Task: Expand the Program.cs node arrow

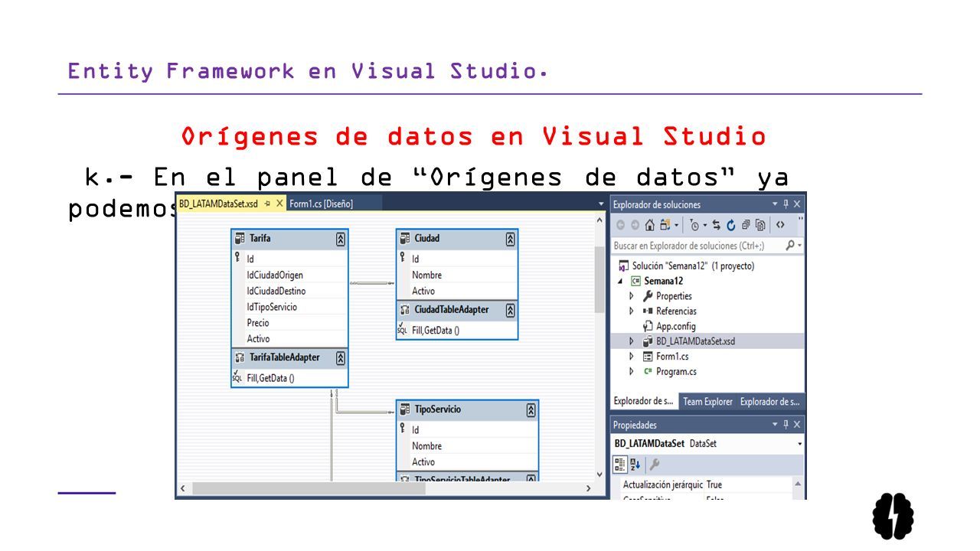Action: pyautogui.click(x=632, y=371)
